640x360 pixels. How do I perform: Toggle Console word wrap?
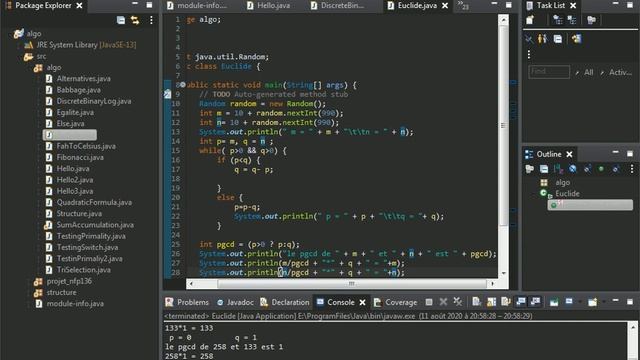(506, 302)
